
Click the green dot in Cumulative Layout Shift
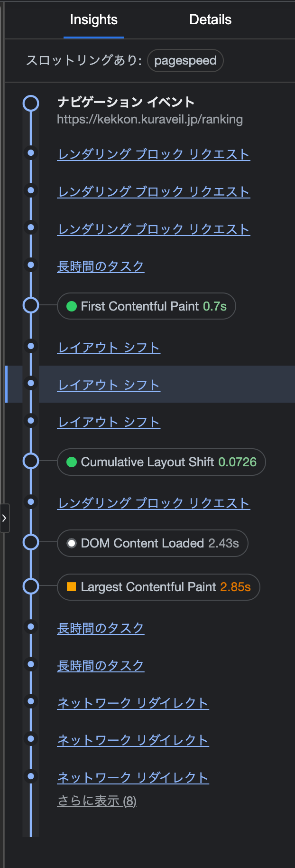click(72, 462)
